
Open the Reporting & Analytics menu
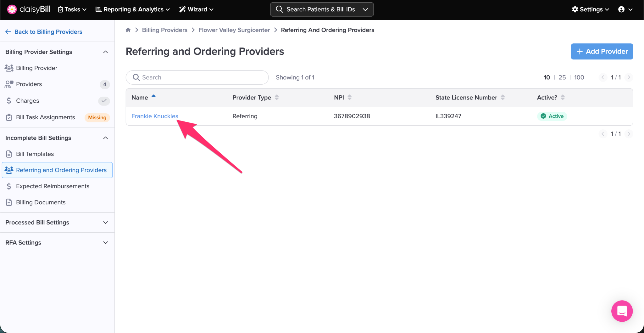coord(132,9)
